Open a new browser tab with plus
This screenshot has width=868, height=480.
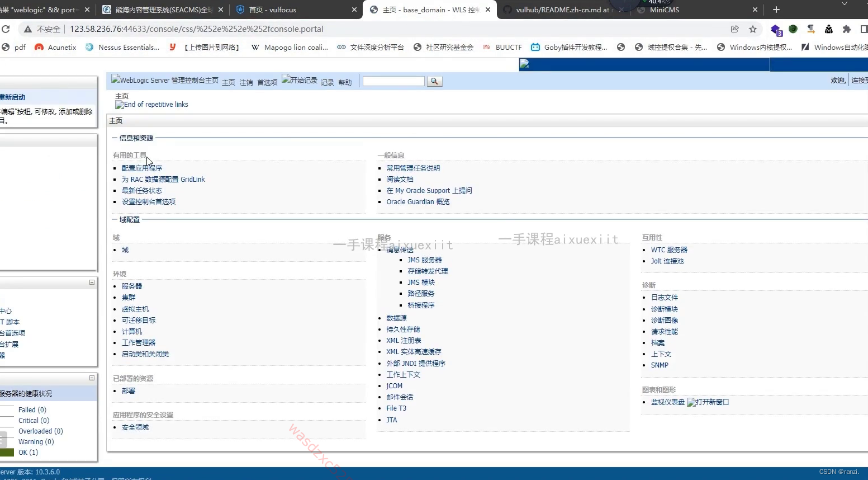pyautogui.click(x=776, y=10)
